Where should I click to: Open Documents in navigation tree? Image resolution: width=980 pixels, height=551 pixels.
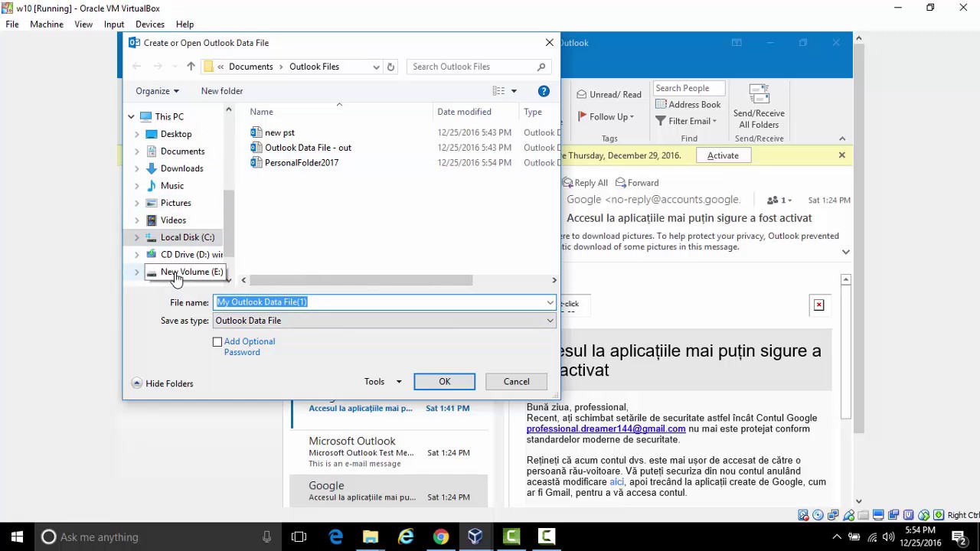coord(182,151)
